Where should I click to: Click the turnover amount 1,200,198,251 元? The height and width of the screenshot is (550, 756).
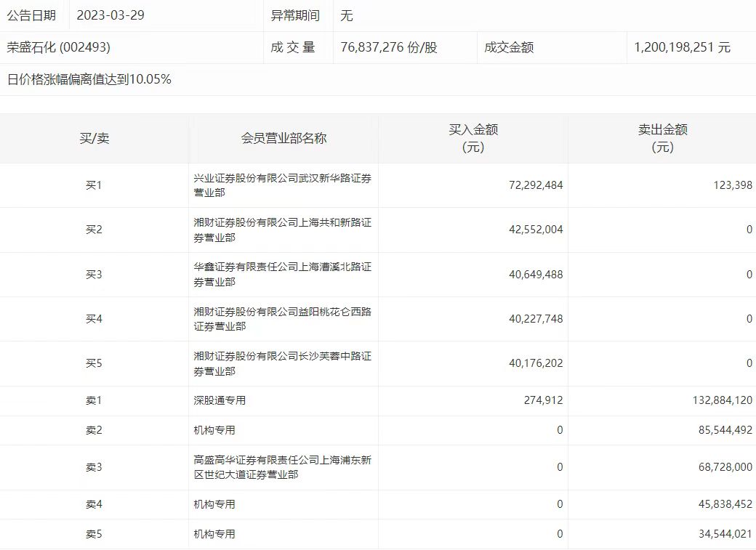(683, 47)
